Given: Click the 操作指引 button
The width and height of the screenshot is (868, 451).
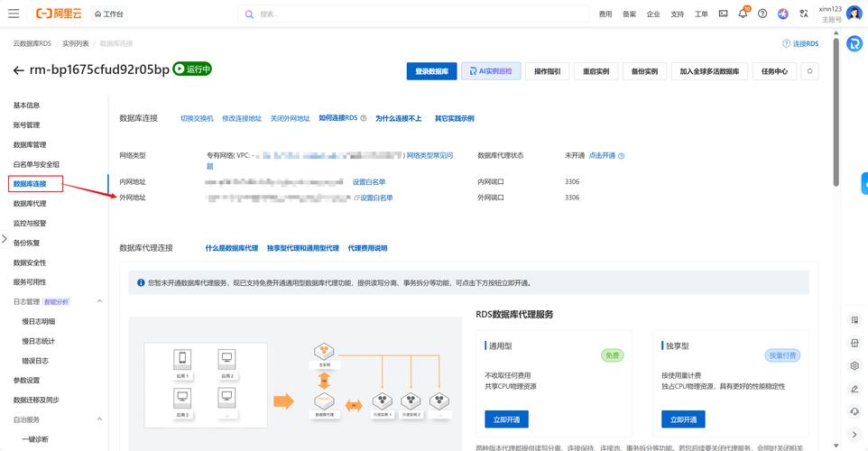Looking at the screenshot, I should click(x=547, y=71).
